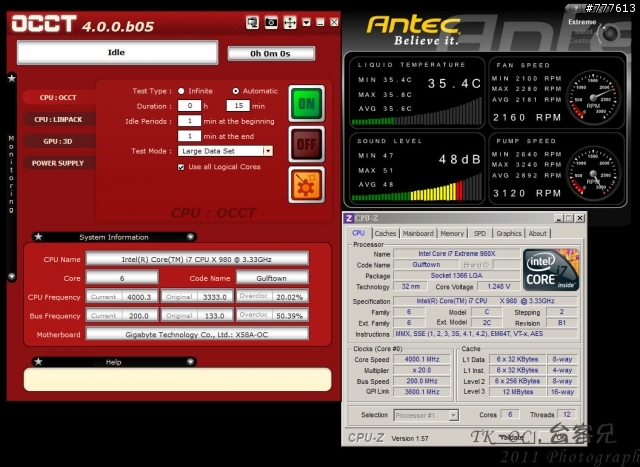Viewport: 640px width, 467px height.
Task: Stop the test with dark OFF button
Action: (x=307, y=144)
